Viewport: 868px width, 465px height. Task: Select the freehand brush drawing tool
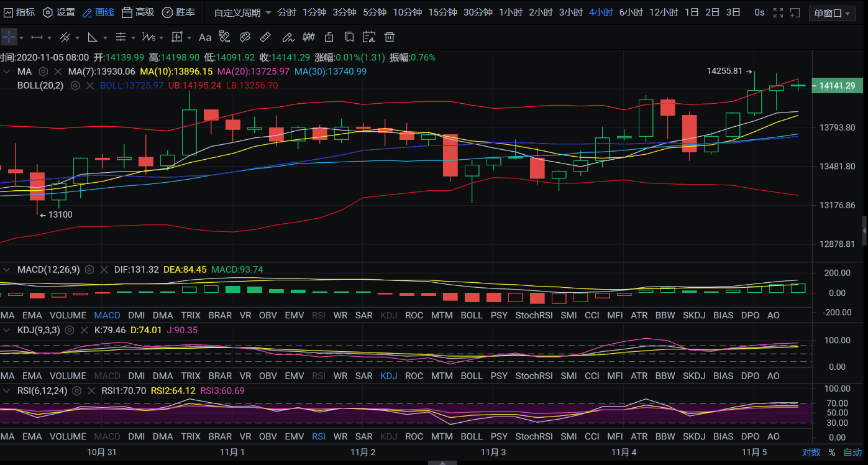pos(288,37)
